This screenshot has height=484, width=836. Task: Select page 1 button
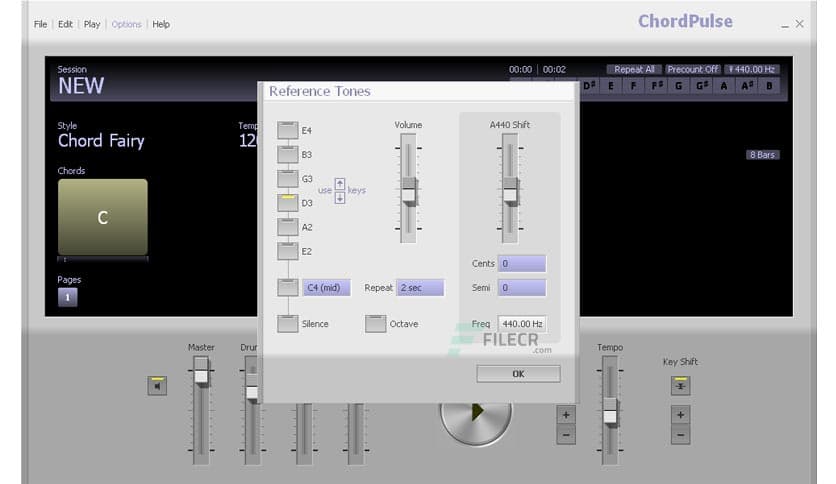68,297
